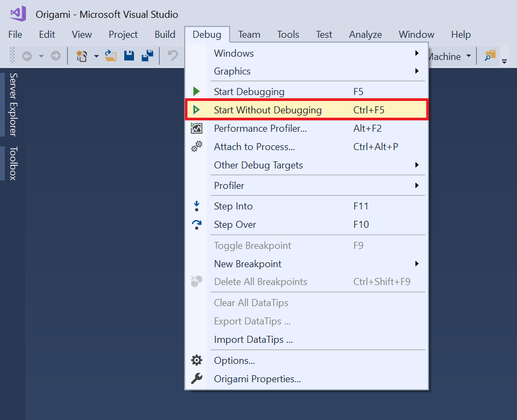
Task: Click the Attach to Process gears icon
Action: [x=197, y=147]
